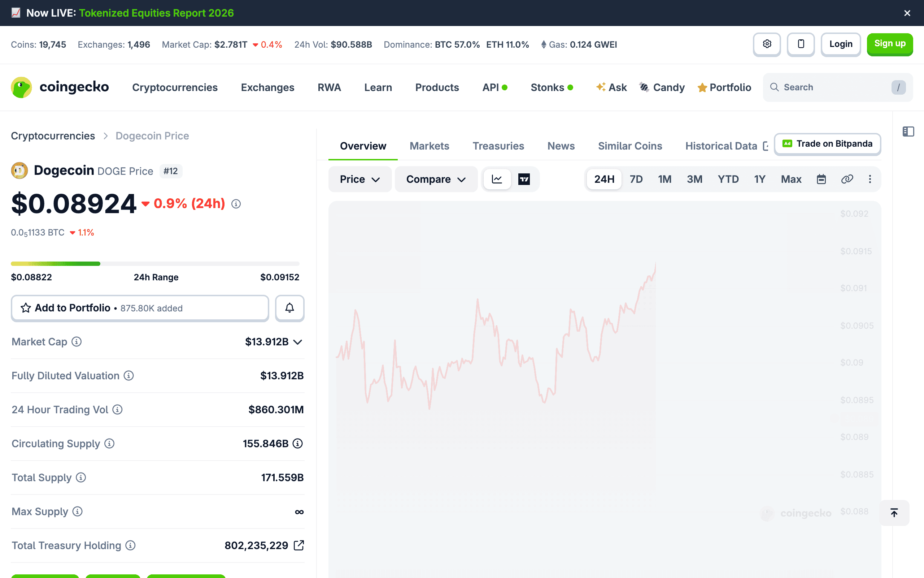Select the 7D chart timeframe
This screenshot has height=578, width=924.
[636, 179]
